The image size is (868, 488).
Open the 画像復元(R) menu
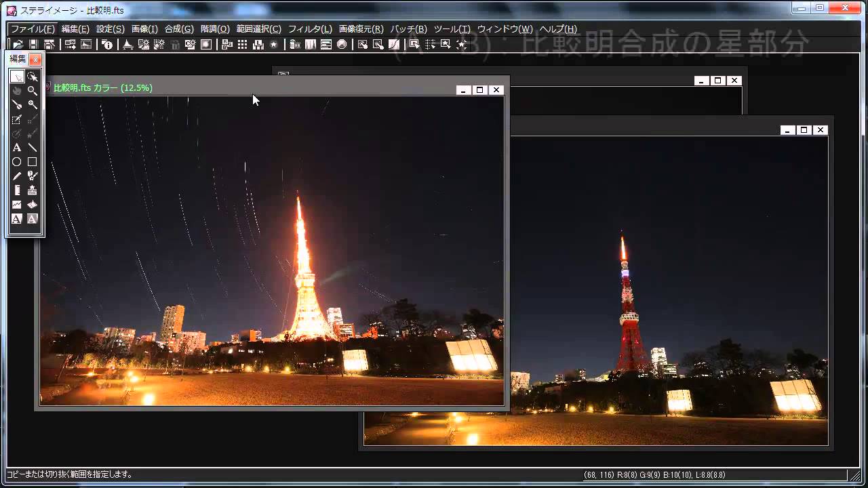tap(361, 29)
